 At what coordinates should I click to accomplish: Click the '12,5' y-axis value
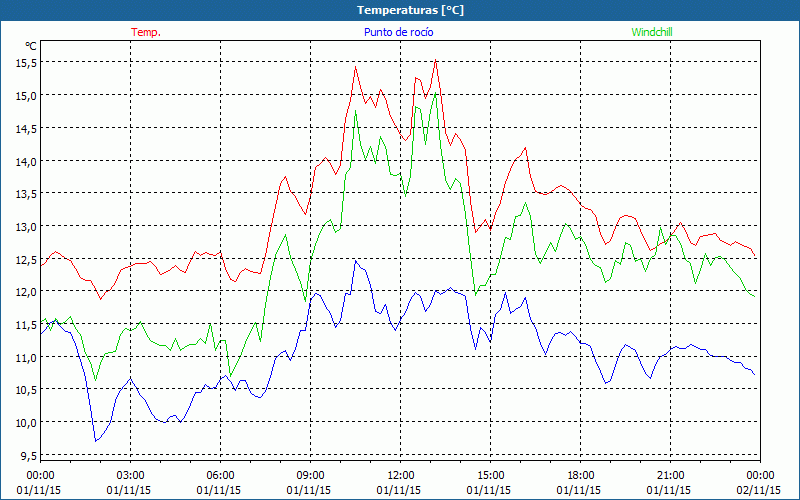click(27, 259)
